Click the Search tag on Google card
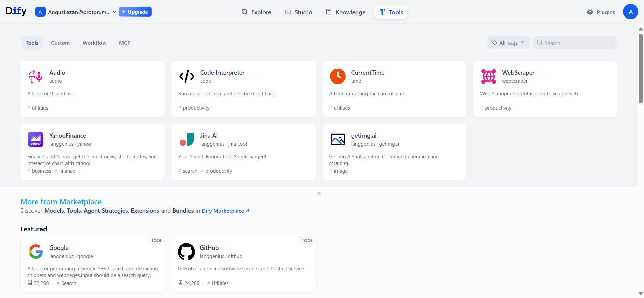 tap(66, 283)
